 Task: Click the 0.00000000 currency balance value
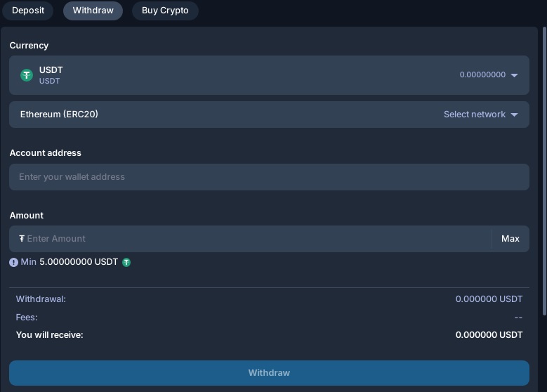(x=482, y=74)
